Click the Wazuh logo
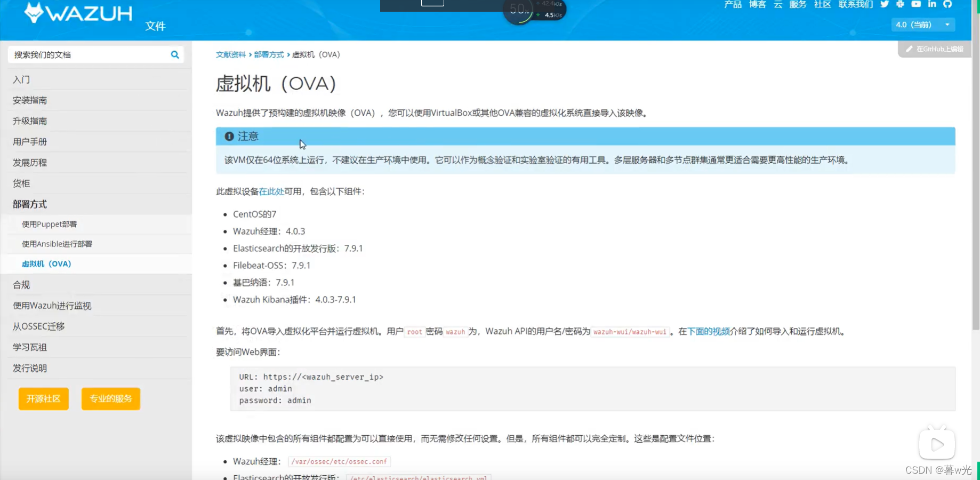Viewport: 980px width, 480px height. coord(78,12)
